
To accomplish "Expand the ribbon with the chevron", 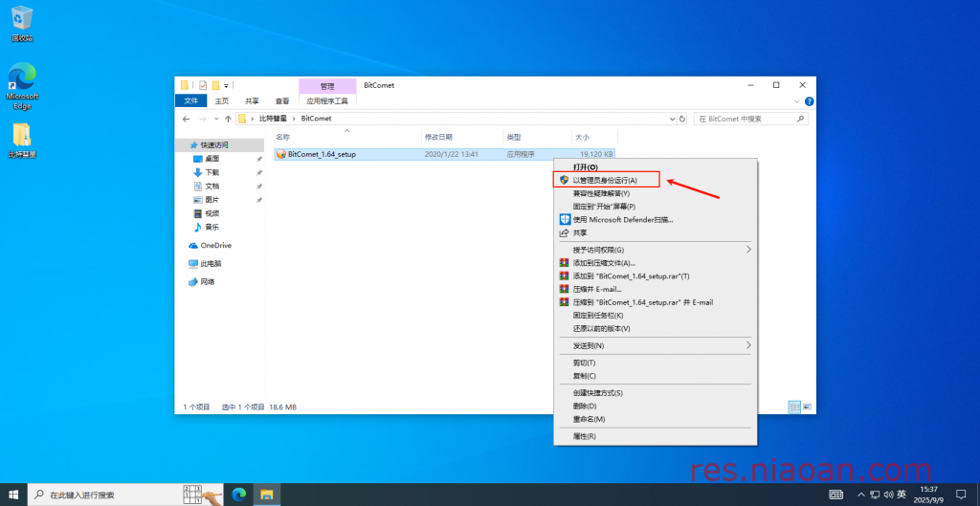I will [797, 101].
